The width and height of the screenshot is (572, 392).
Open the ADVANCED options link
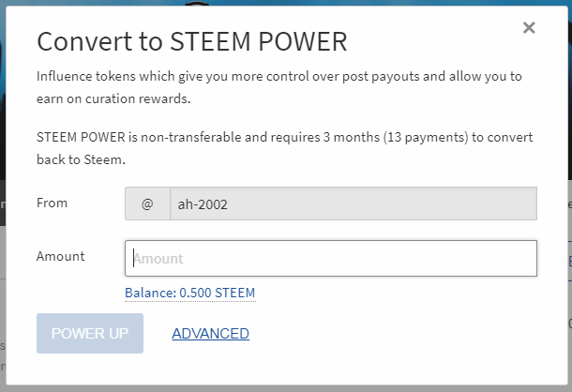(210, 334)
